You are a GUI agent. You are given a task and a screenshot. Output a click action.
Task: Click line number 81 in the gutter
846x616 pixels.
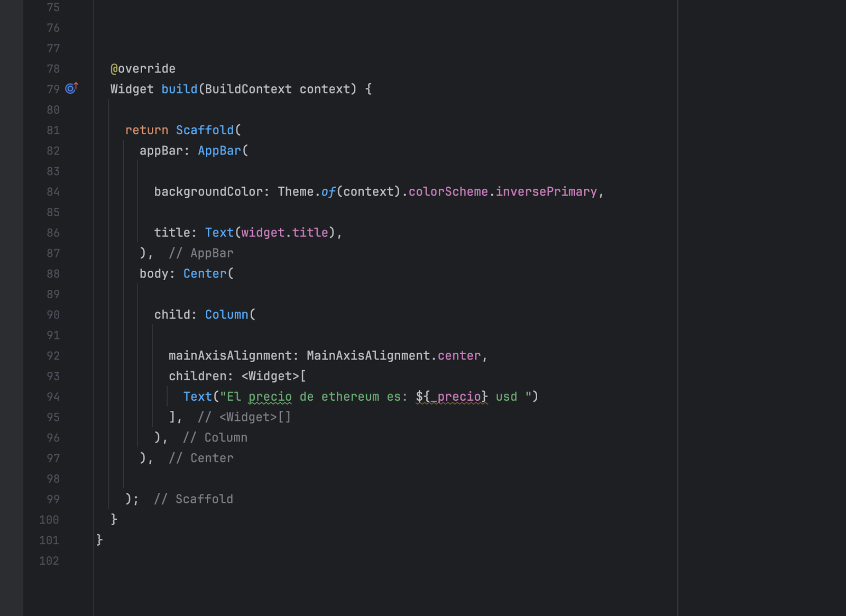[53, 130]
